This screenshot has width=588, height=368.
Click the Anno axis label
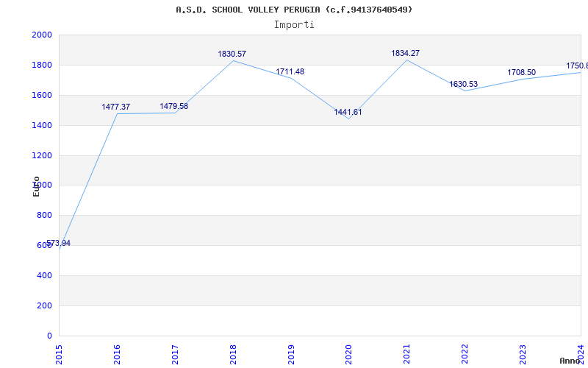coord(569,361)
